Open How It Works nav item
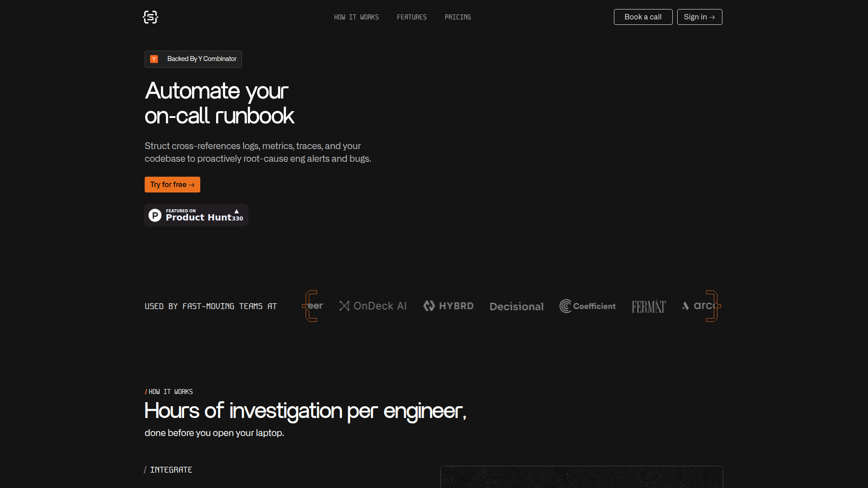Image resolution: width=868 pixels, height=488 pixels. [356, 17]
